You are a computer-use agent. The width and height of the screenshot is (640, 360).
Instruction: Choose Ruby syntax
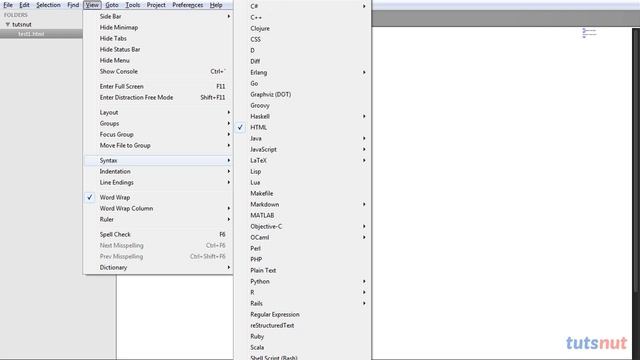click(302, 337)
